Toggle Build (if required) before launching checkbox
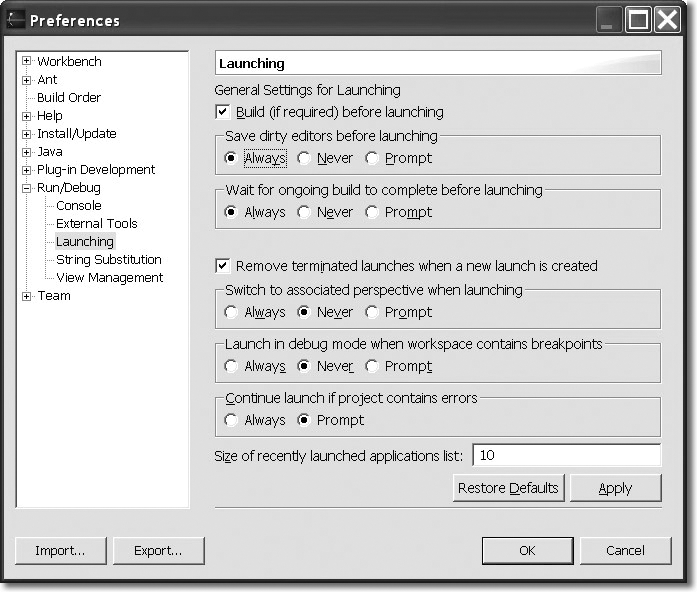The width and height of the screenshot is (698, 593). point(223,112)
